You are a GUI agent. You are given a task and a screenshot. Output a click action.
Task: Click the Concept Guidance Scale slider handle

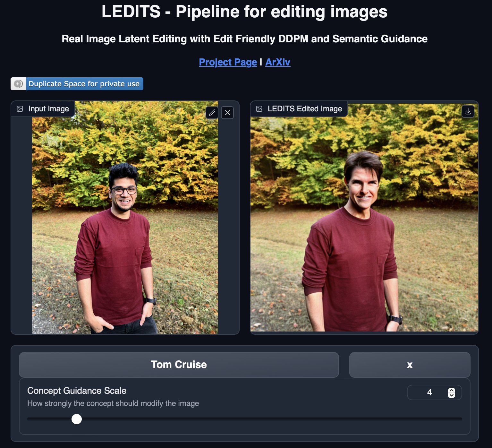click(x=77, y=419)
